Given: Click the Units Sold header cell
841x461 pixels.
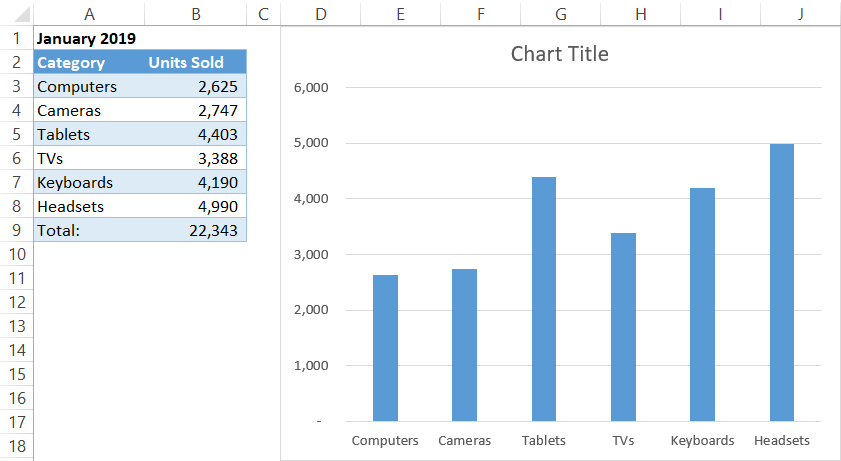Looking at the screenshot, I should [x=196, y=62].
